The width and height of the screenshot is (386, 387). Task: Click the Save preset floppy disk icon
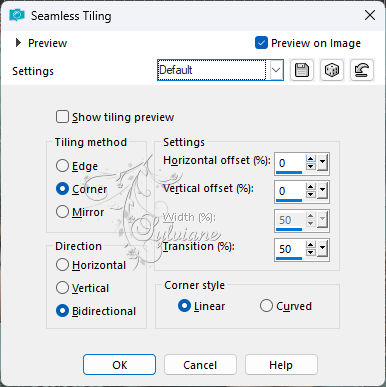302,70
